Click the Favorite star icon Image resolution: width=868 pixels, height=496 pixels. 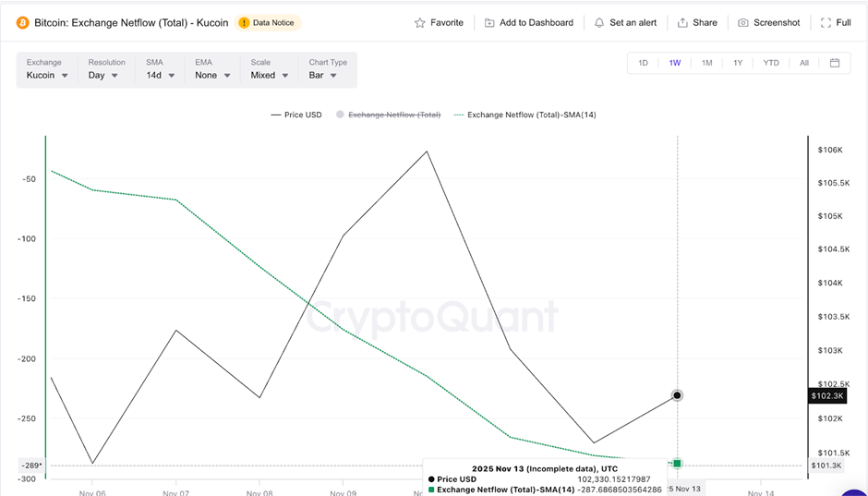420,22
